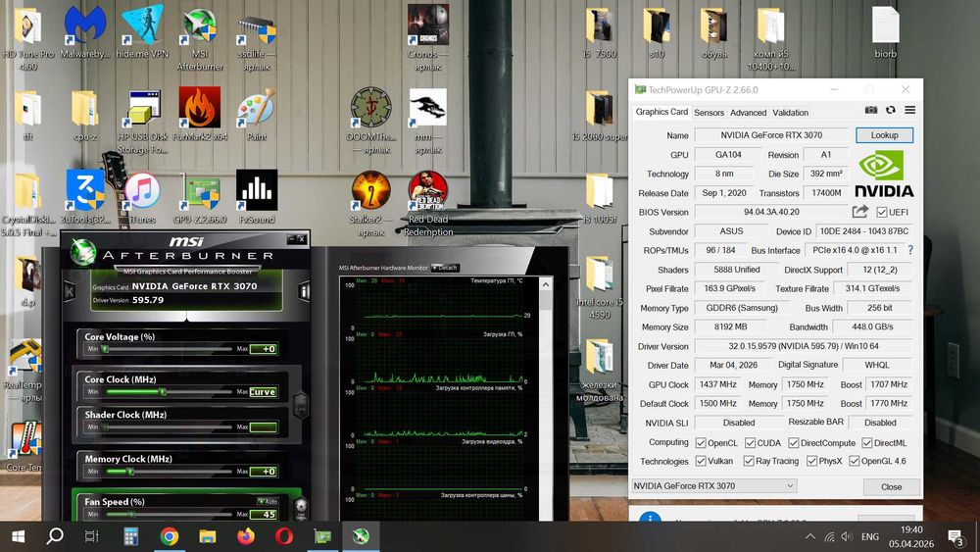Select the MSI Afterburner desktop shortcut
Screen dimensions: 980x552
[x=200, y=39]
